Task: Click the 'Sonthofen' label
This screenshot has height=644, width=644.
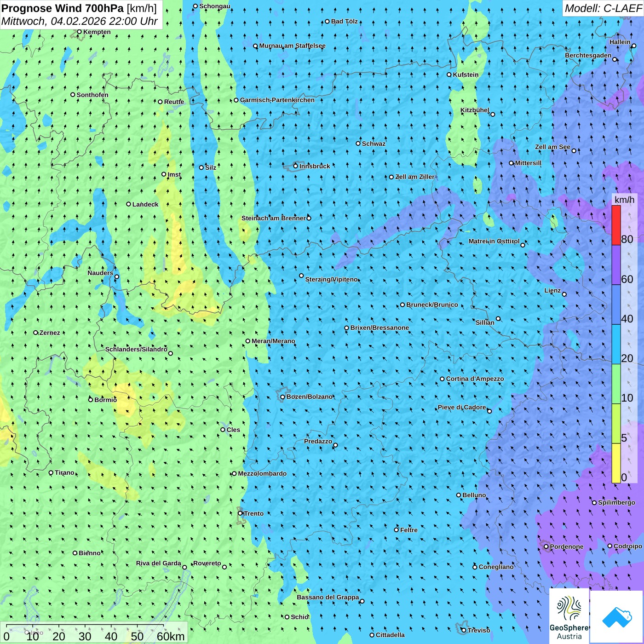Action: (92, 95)
